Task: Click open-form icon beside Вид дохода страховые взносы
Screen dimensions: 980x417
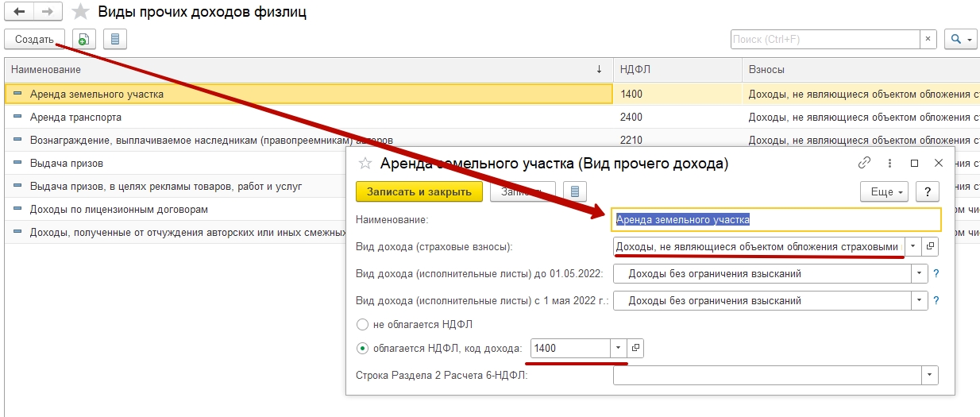Action: coord(931,246)
